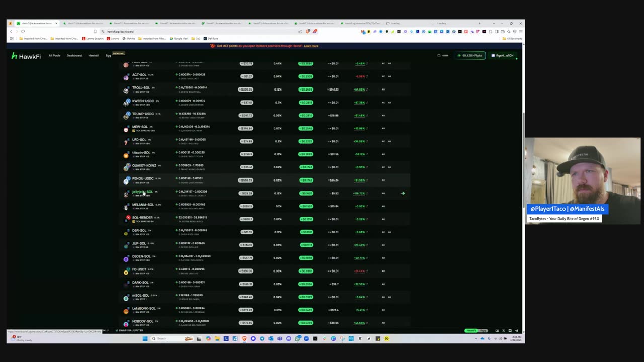The image size is (644, 362).
Task: Click the browser back arrow
Action: 11,31
